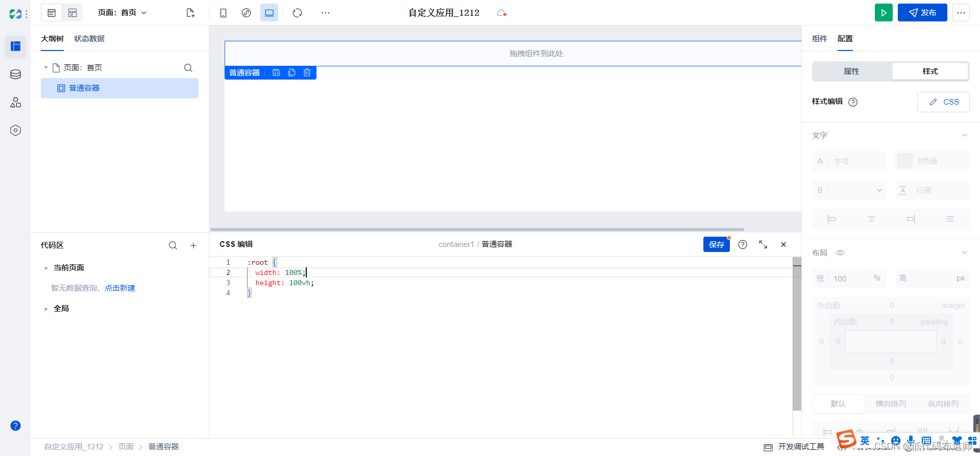Select the mini program preview icon
The image size is (980, 456).
(246, 13)
